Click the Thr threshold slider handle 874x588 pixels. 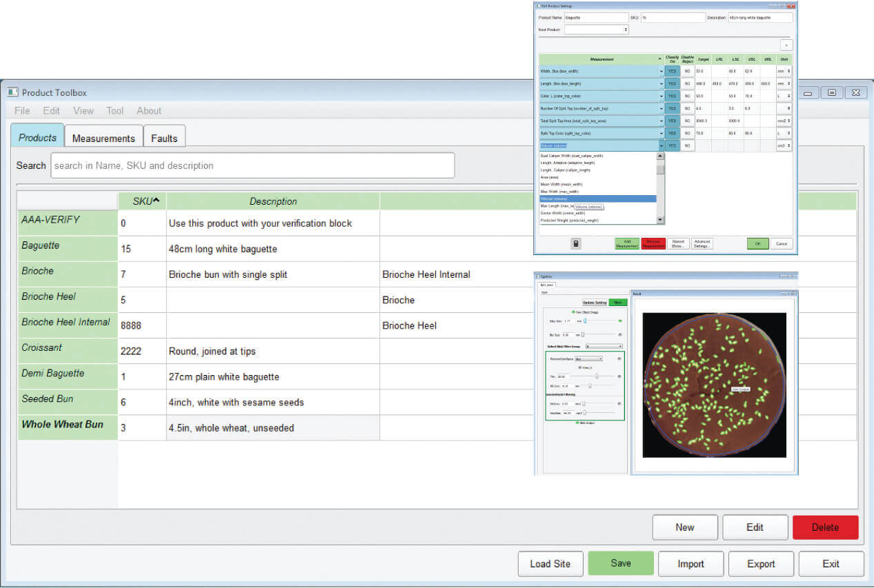597,376
